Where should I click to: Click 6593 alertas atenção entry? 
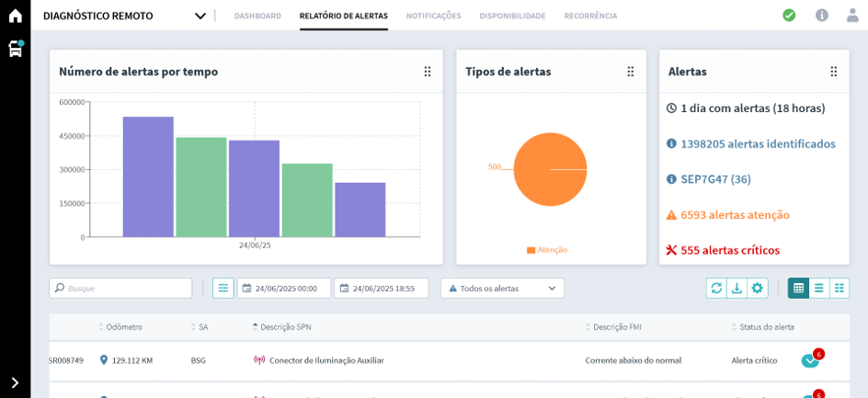(736, 215)
